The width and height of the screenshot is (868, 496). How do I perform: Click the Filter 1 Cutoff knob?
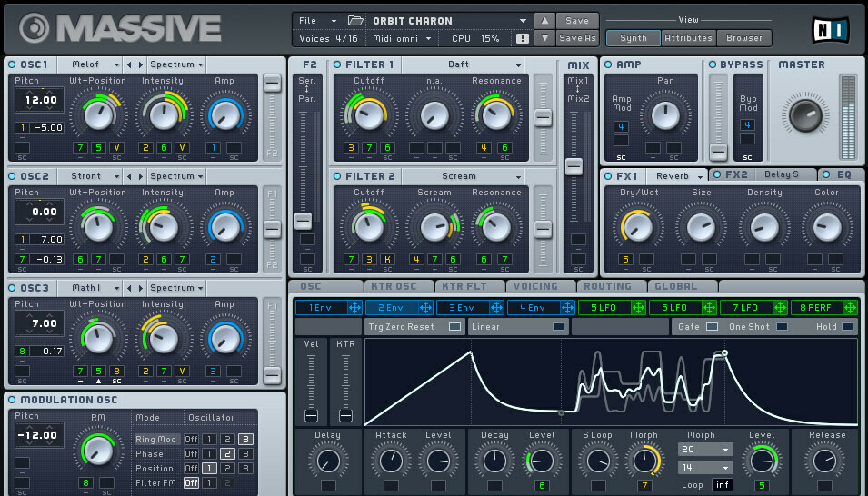pyautogui.click(x=370, y=115)
